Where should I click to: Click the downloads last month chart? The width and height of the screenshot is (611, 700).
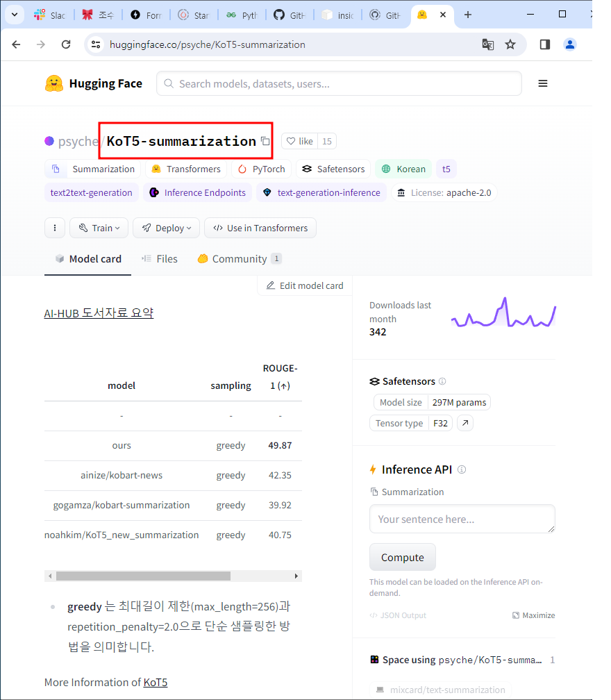(x=503, y=312)
